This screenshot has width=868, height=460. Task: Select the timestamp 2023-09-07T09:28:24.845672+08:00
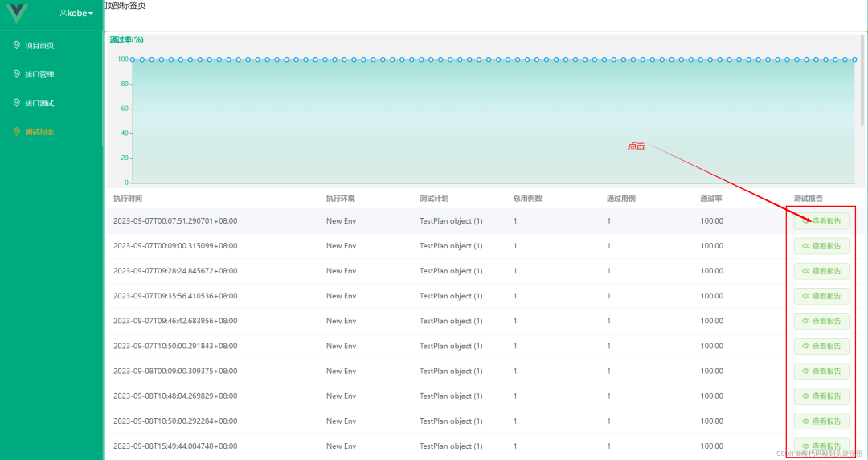coord(175,271)
